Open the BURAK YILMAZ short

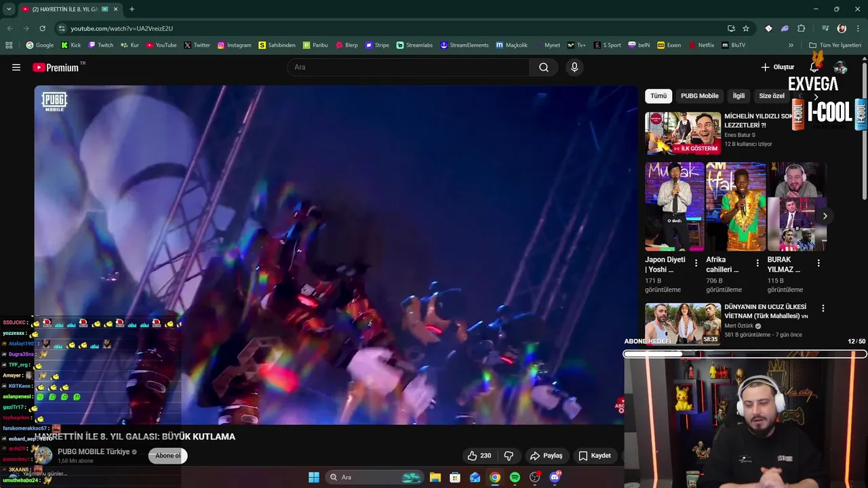[797, 207]
